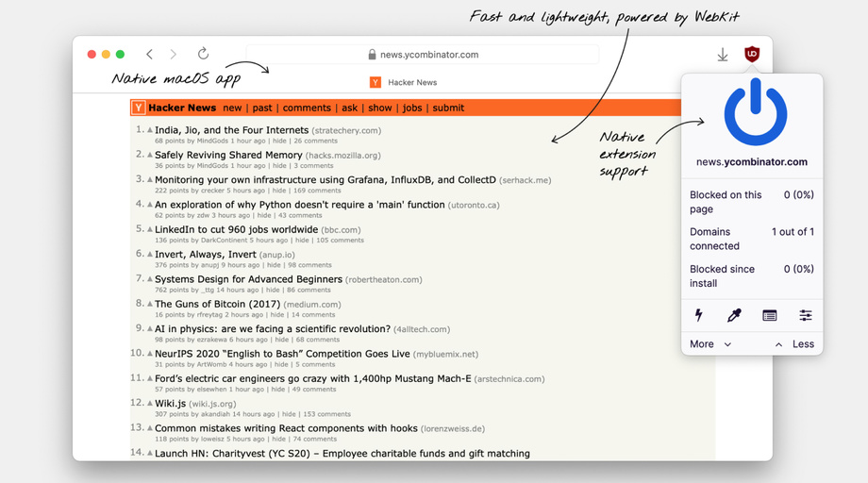Click news.ycombinator.com hostname in uBlock popup
Screen dimensions: 868x483
tap(752, 162)
